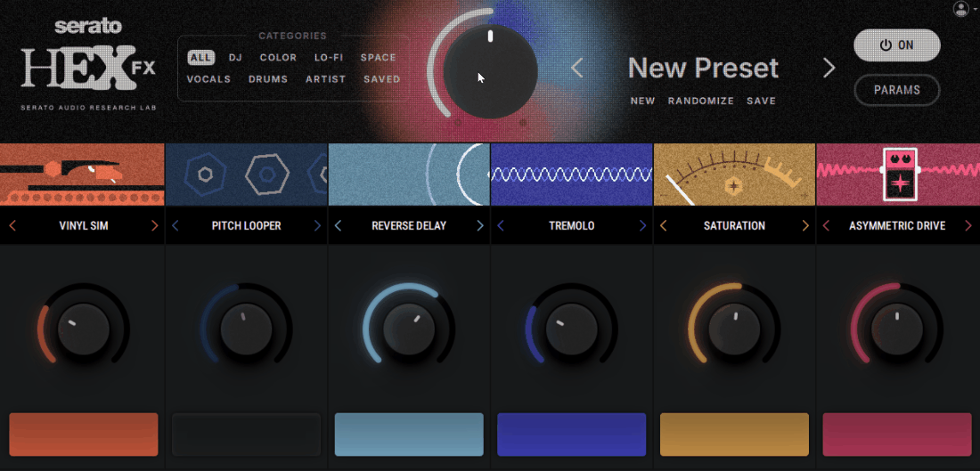Previous effect arrow left of VINYL SIM

[12, 225]
